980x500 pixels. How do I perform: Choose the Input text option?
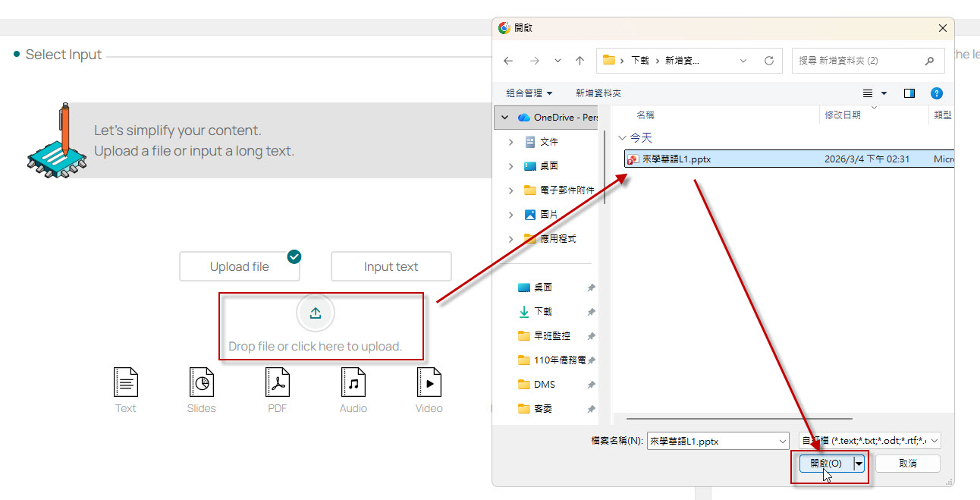(x=391, y=267)
